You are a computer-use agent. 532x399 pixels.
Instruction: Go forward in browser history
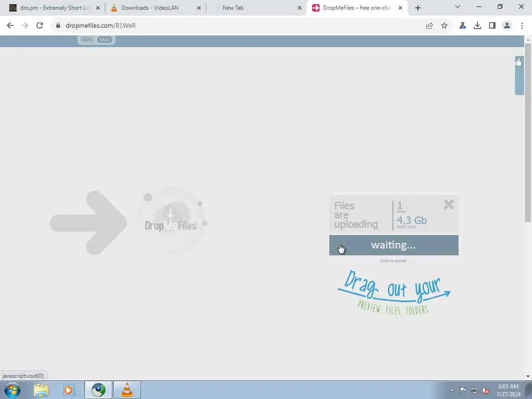(x=25, y=25)
